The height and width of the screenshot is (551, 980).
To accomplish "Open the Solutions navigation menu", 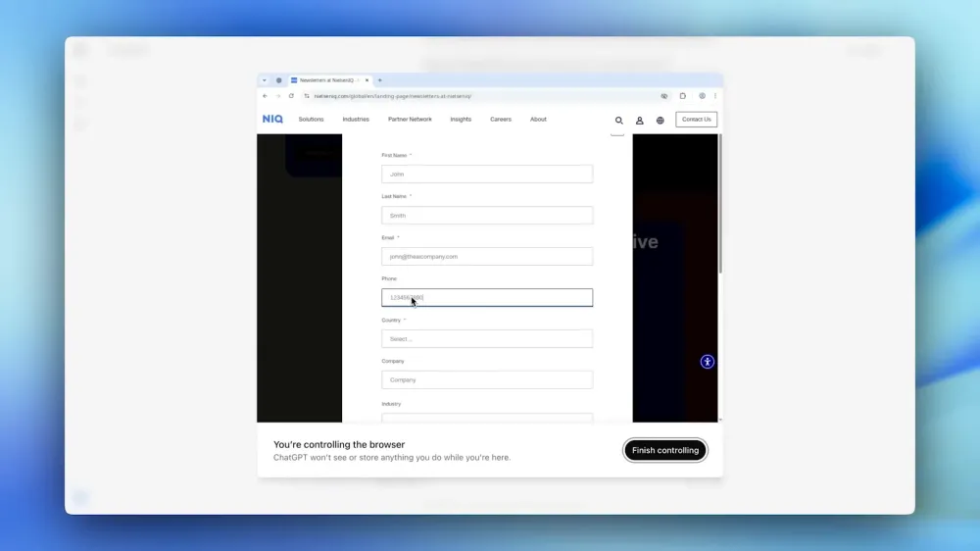I will [311, 119].
